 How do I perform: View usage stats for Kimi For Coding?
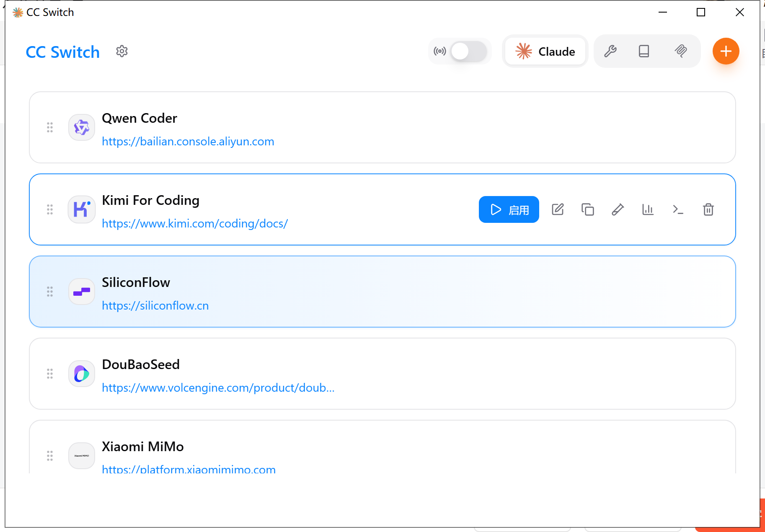pyautogui.click(x=648, y=209)
